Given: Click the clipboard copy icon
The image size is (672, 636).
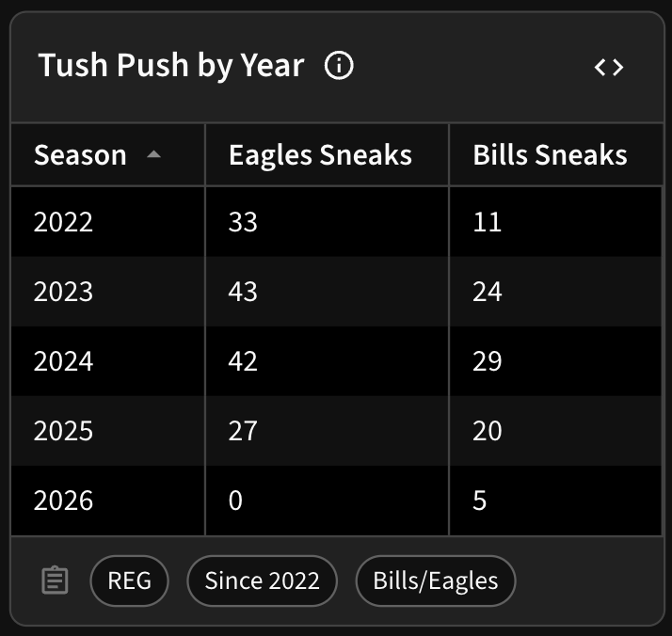Looking at the screenshot, I should point(55,580).
